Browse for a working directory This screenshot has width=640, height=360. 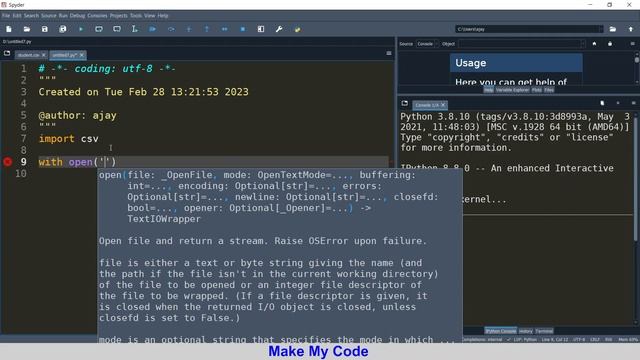[613, 29]
